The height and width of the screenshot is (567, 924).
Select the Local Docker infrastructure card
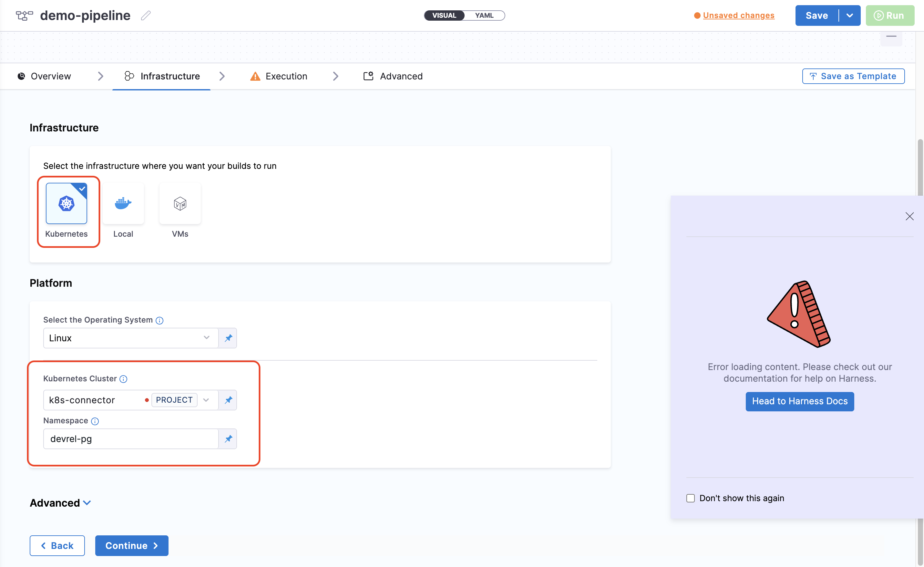pyautogui.click(x=123, y=204)
